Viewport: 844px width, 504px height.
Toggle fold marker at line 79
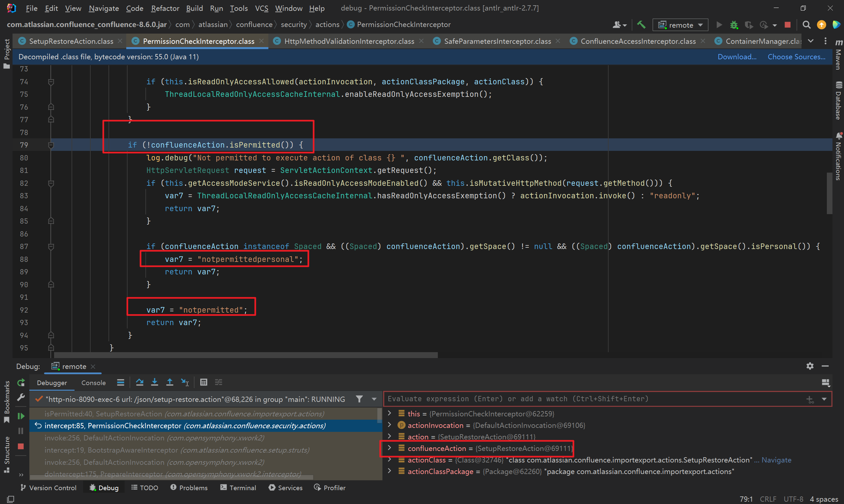pos(51,145)
